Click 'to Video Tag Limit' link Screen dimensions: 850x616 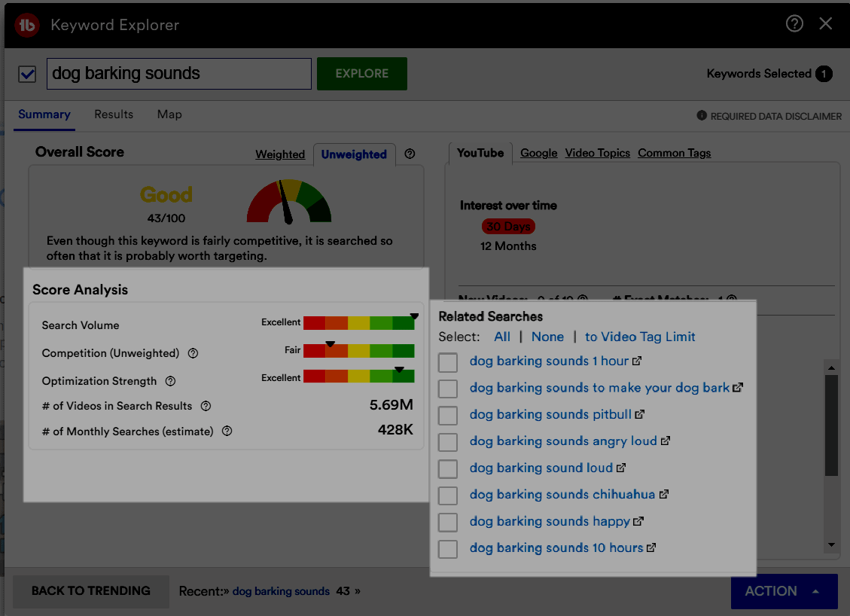pyautogui.click(x=640, y=337)
